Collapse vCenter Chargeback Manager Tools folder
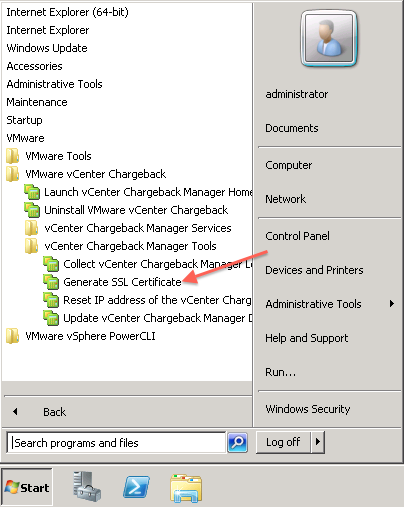404x507 pixels. point(121,246)
